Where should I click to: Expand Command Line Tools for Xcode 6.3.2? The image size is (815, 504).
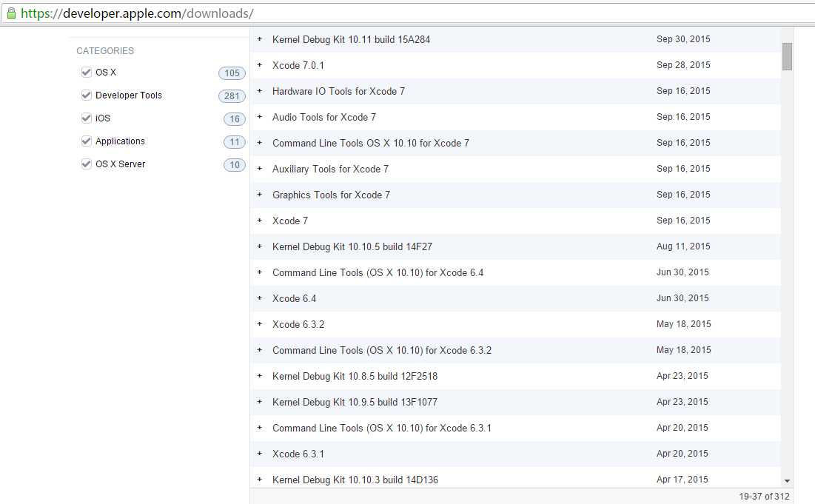coord(259,350)
